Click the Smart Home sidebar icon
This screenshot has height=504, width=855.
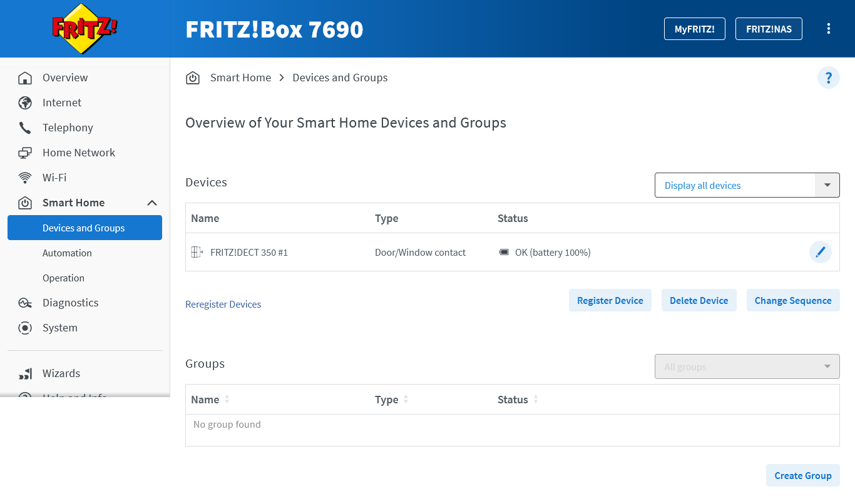(25, 203)
